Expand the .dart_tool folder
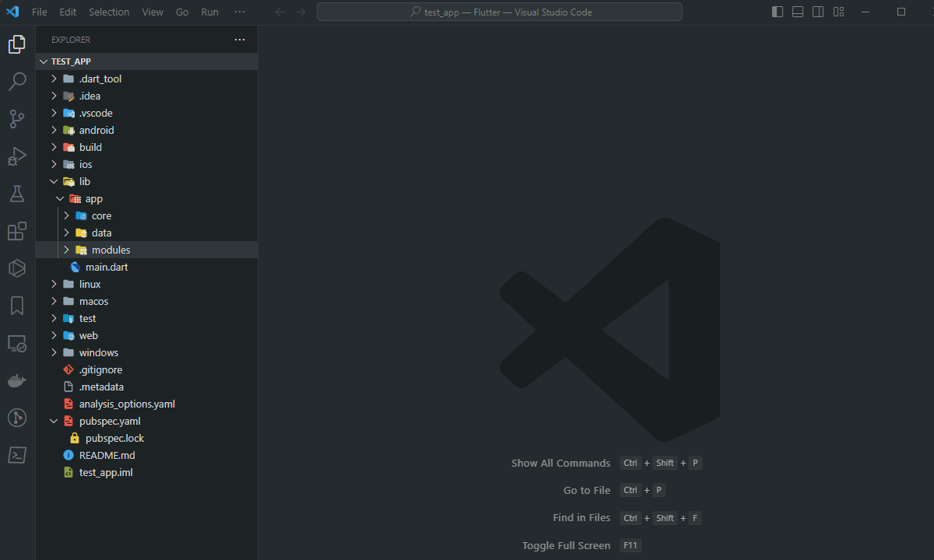The height and width of the screenshot is (560, 934). click(x=146, y=79)
